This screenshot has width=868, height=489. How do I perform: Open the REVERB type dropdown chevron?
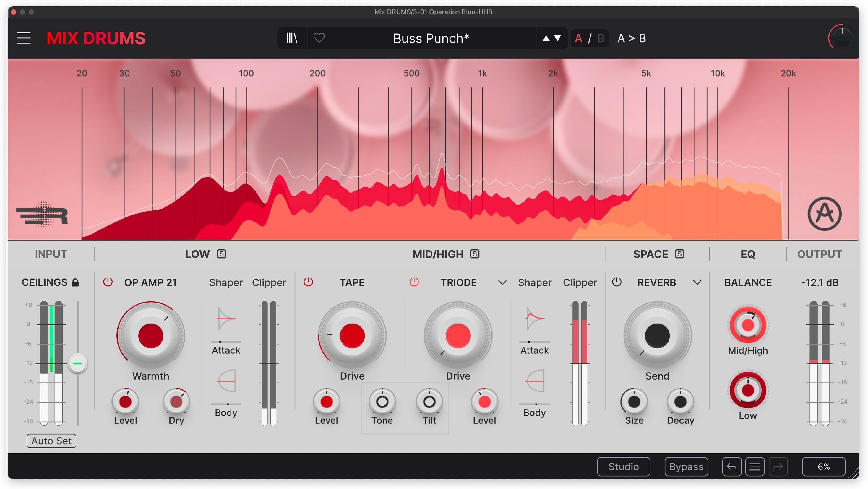[698, 283]
